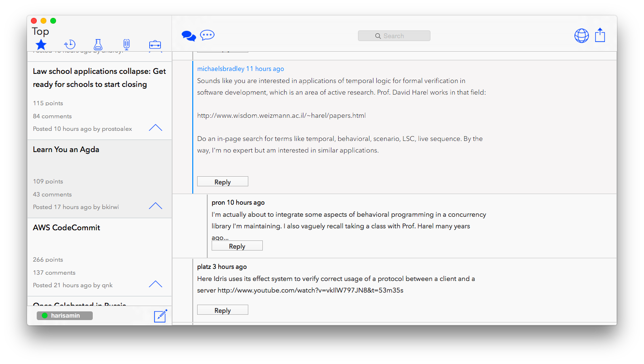Viewport: 644px width, 364px height.
Task: Switch to comments view via speech bubbles icon
Action: click(188, 35)
